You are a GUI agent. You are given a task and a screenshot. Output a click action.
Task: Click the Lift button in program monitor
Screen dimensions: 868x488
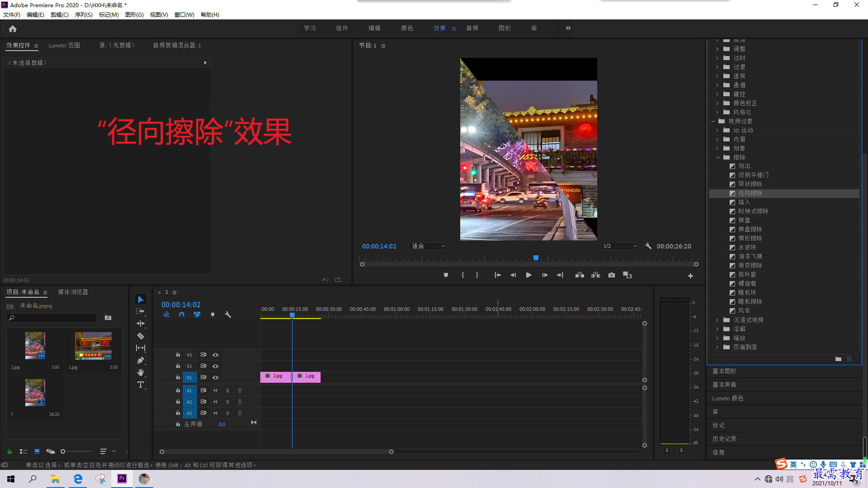click(x=580, y=275)
